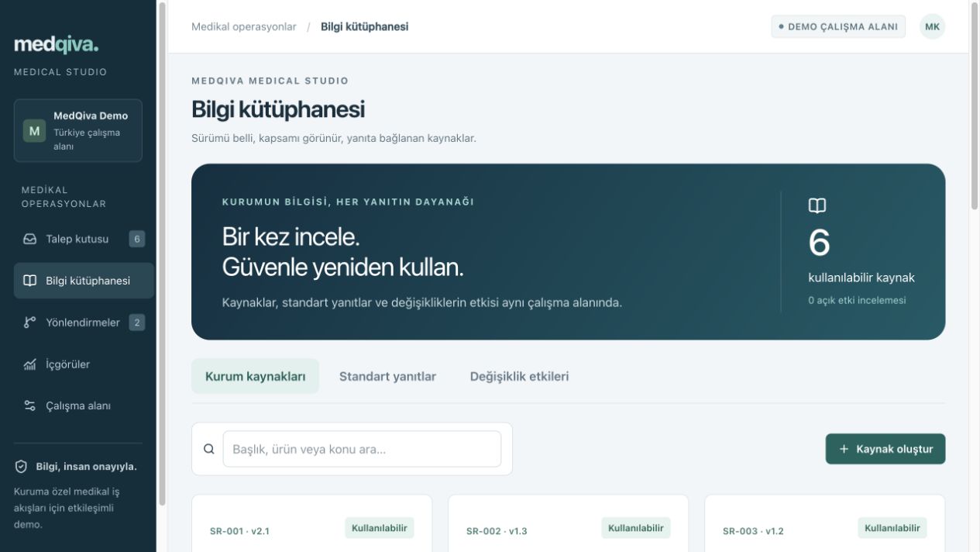
Task: Select Bilgi kütüphanesi in the sidebar
Action: (84, 281)
